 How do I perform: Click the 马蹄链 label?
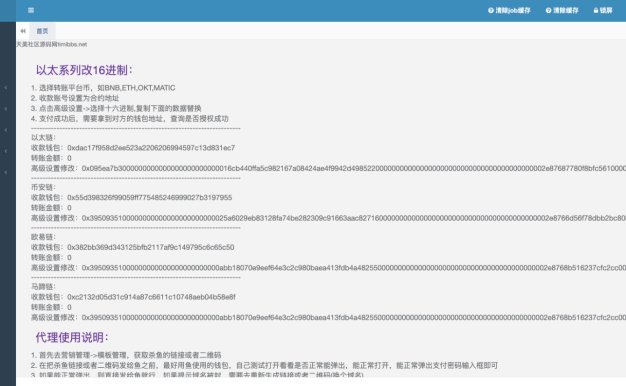[x=43, y=287]
